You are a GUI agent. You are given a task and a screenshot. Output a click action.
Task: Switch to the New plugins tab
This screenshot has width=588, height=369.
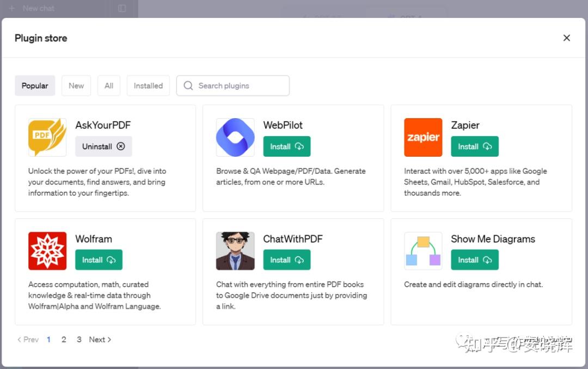click(x=76, y=85)
